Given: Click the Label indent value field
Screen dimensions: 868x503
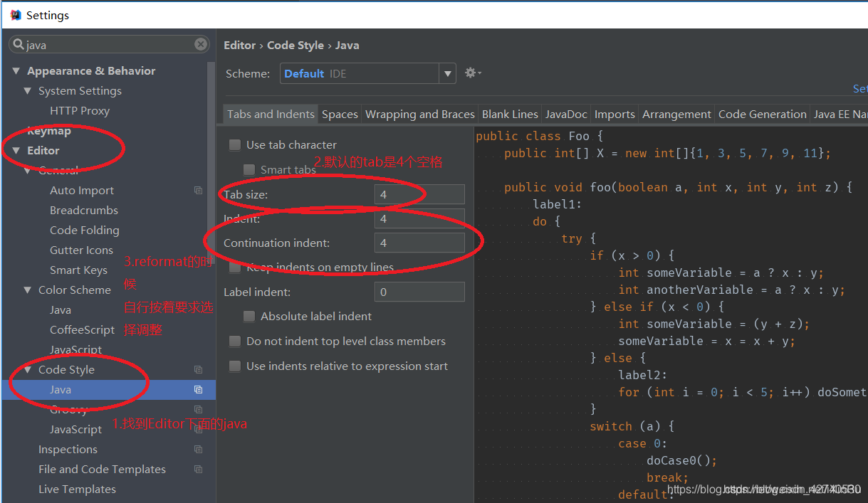Looking at the screenshot, I should click(x=419, y=292).
